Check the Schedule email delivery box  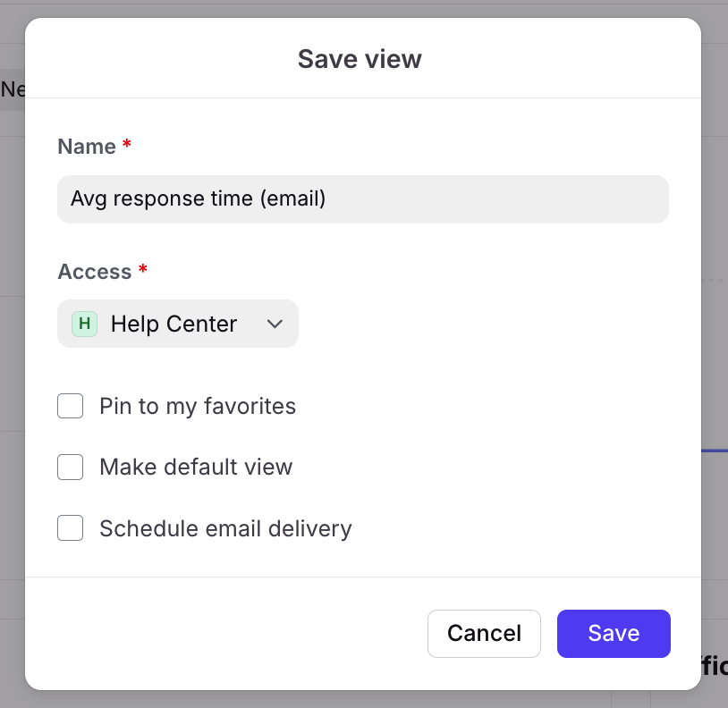tap(70, 528)
